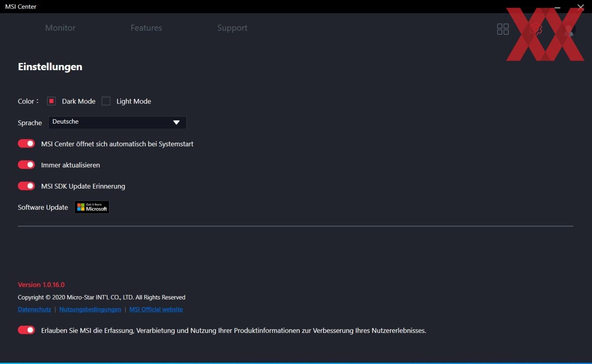This screenshot has height=364, width=592.
Task: Select the Light Mode checkbox
Action: [x=106, y=101]
